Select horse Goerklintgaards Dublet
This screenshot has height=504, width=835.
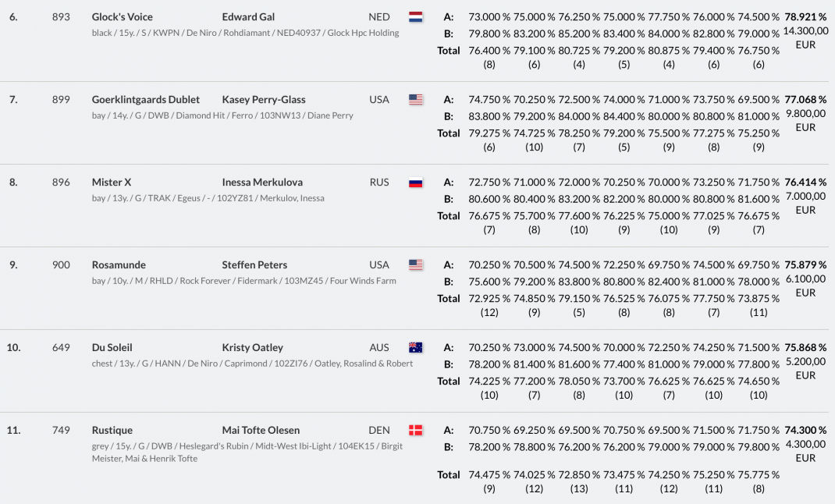click(145, 99)
